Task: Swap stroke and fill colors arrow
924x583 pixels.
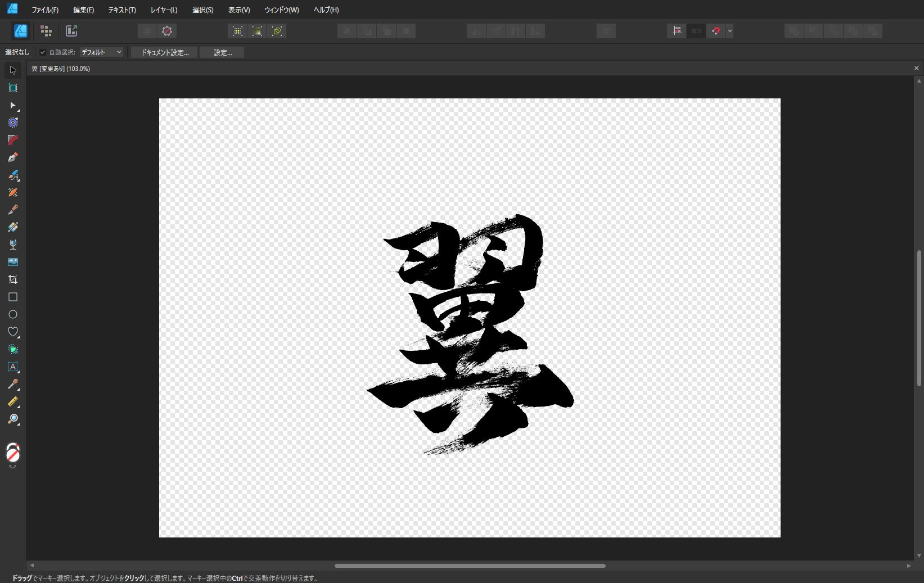Action: click(13, 467)
